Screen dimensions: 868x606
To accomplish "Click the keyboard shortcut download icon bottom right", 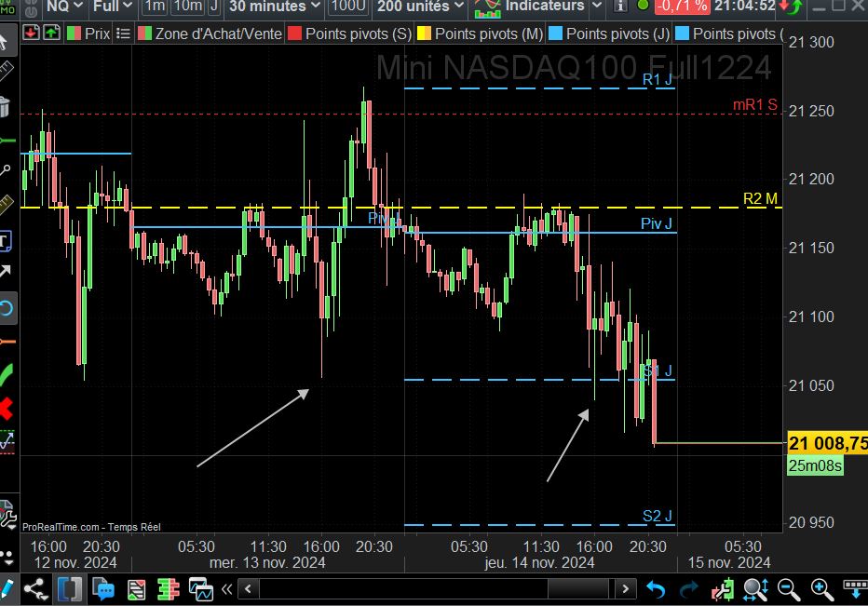I will tap(855, 589).
